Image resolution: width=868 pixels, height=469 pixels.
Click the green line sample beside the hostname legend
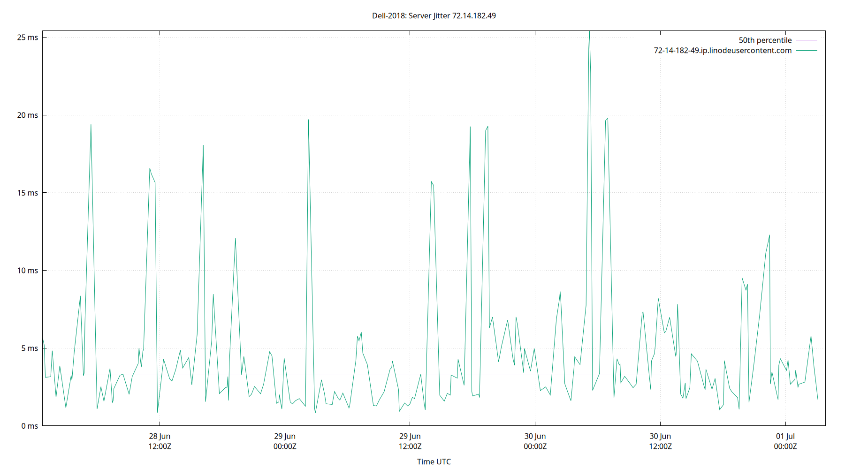(x=807, y=51)
